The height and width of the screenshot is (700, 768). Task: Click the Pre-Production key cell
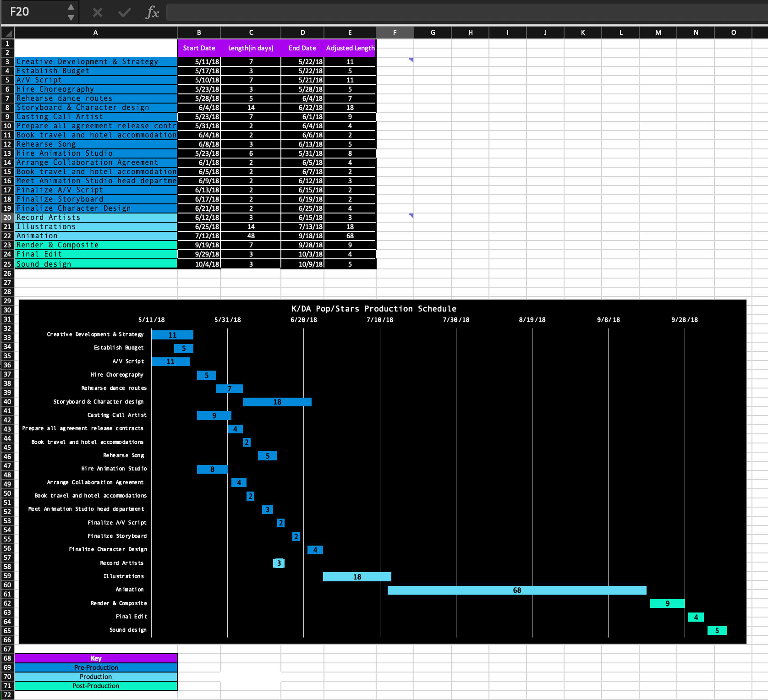click(x=96, y=667)
